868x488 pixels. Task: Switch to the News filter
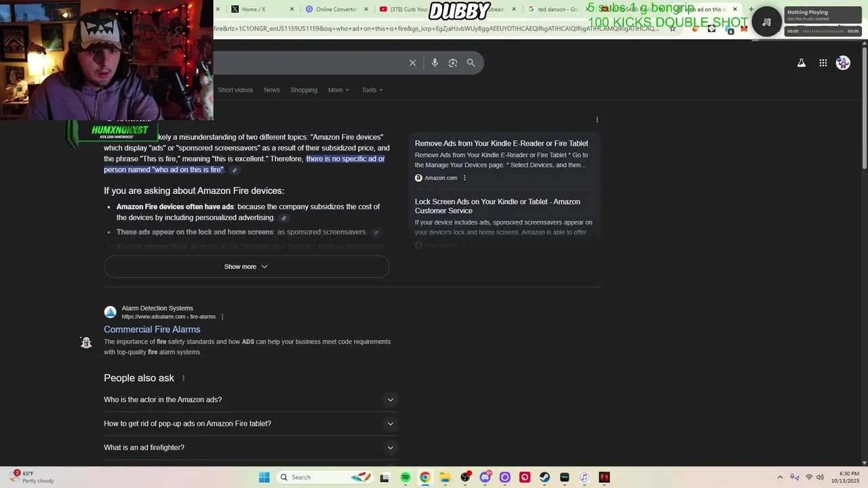(x=271, y=89)
